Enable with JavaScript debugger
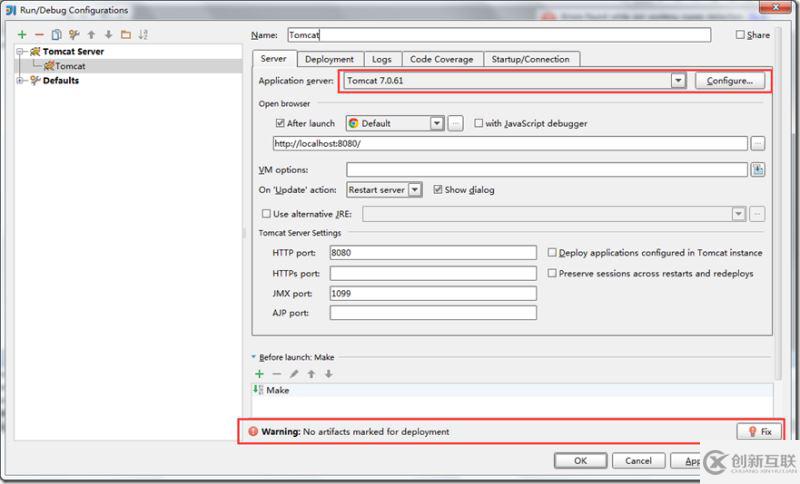Image resolution: width=800 pixels, height=484 pixels. (x=479, y=123)
